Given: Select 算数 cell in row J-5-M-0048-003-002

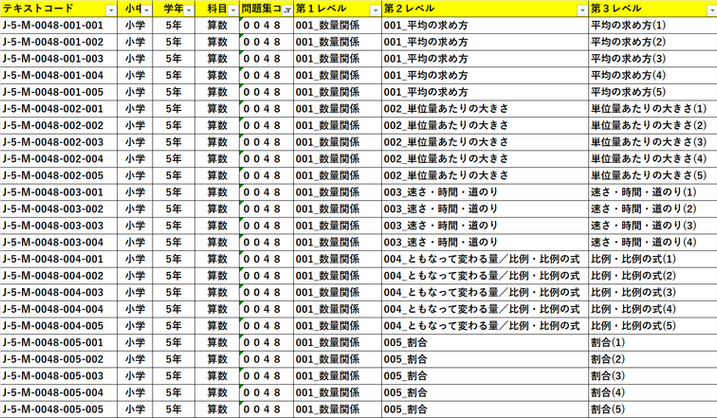Looking at the screenshot, I should 217,209.
